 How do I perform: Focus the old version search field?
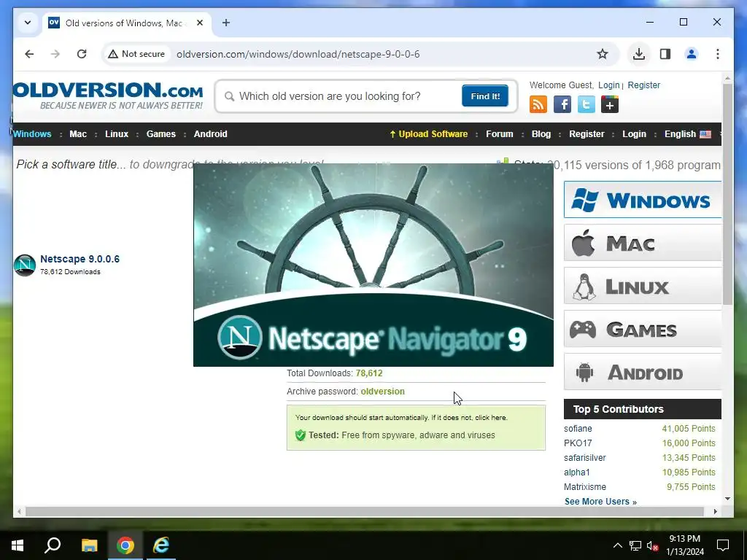point(343,96)
